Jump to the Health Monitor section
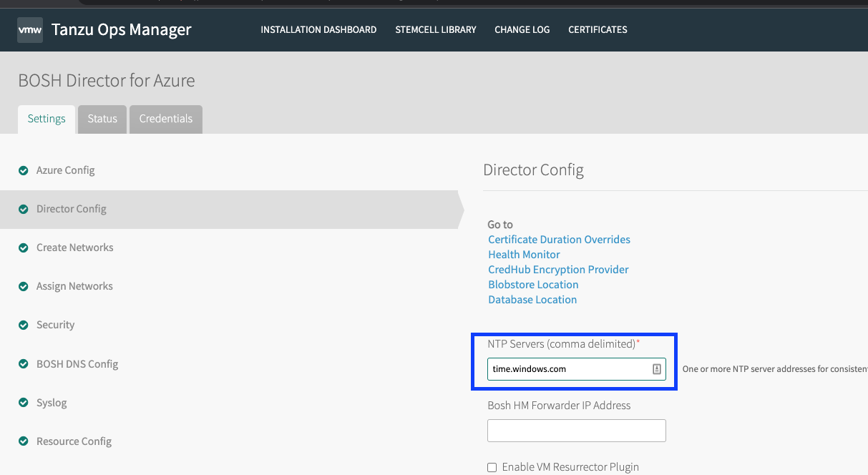 524,255
